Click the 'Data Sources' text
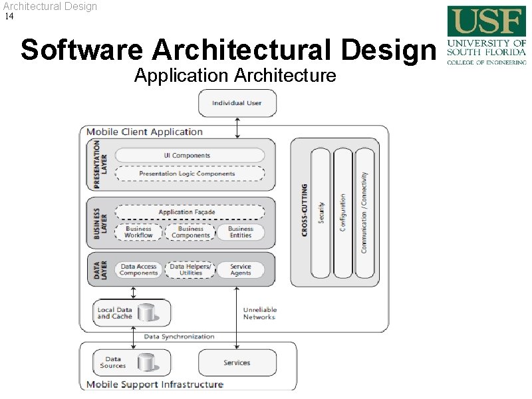Screen dimensions: 532x399 click(x=113, y=362)
